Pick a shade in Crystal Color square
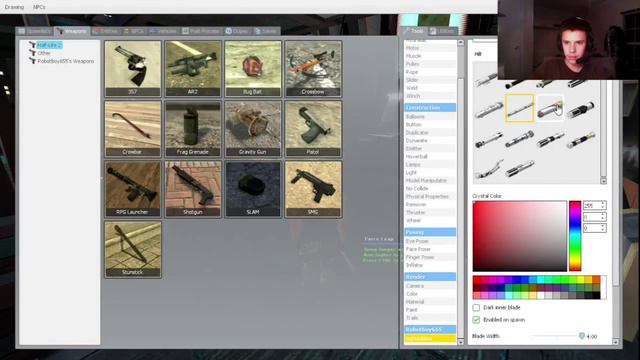 (520, 236)
